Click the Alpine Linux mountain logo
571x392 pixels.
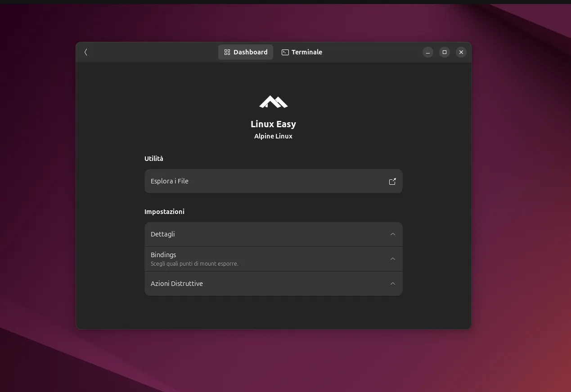pyautogui.click(x=273, y=102)
